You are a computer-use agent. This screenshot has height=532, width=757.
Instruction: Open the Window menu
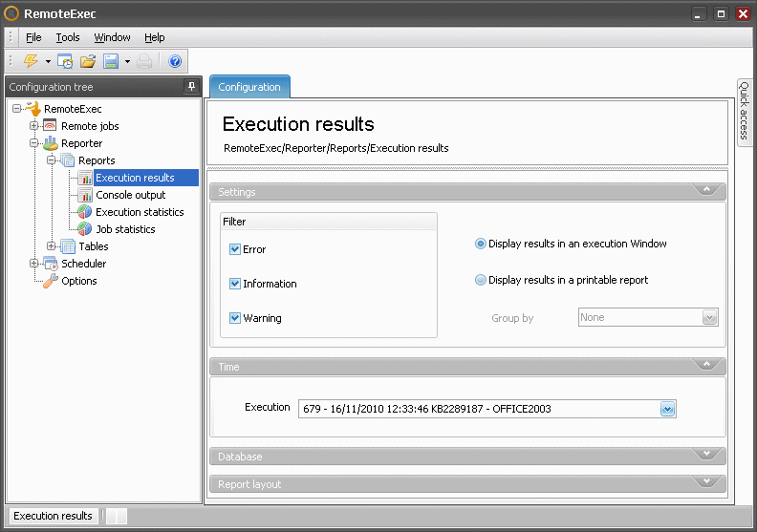click(x=112, y=37)
